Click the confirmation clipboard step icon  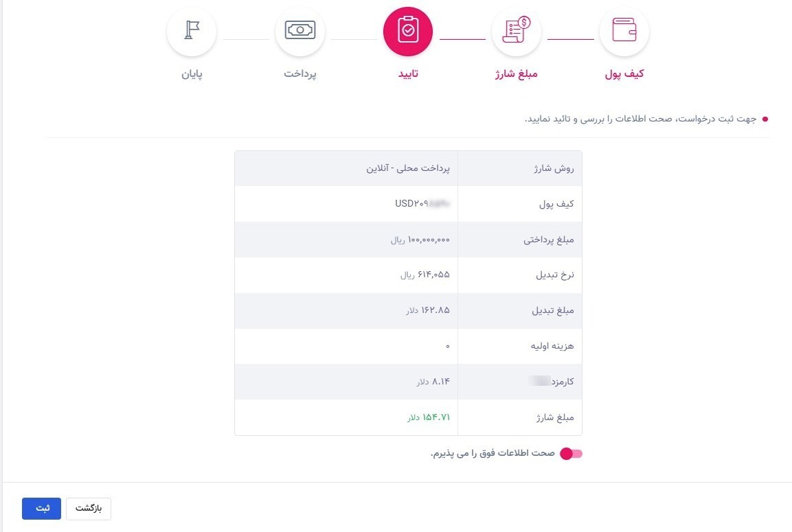[408, 32]
